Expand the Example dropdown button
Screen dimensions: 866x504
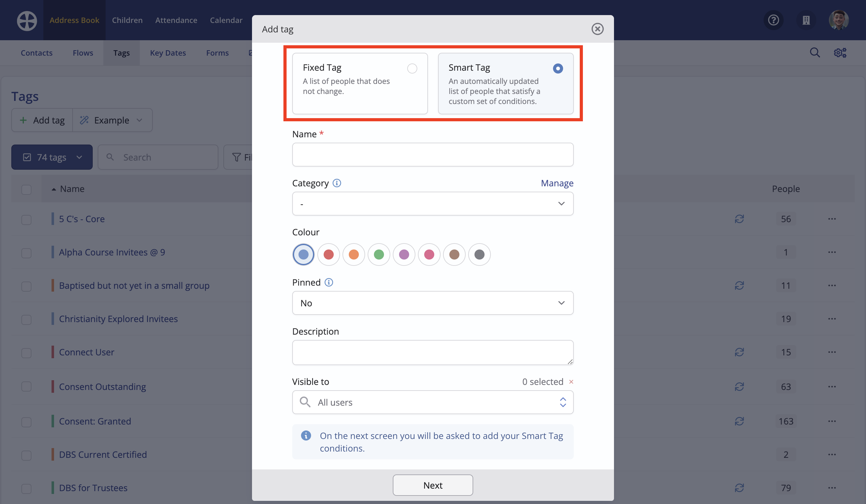(112, 120)
